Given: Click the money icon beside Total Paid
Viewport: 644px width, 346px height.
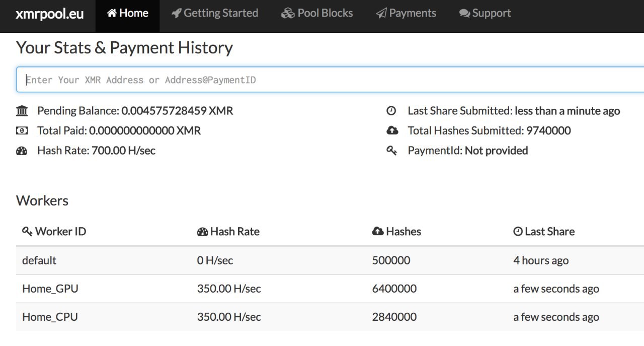Looking at the screenshot, I should [22, 131].
